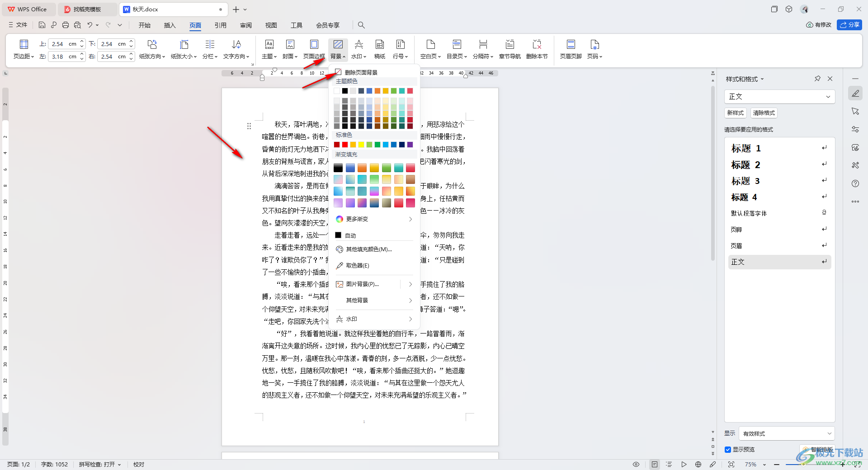Pick the standard red color swatch

tap(345, 145)
